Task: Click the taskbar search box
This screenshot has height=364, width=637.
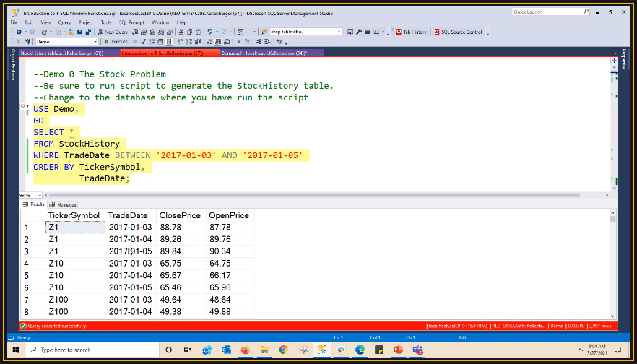Action: (92, 350)
